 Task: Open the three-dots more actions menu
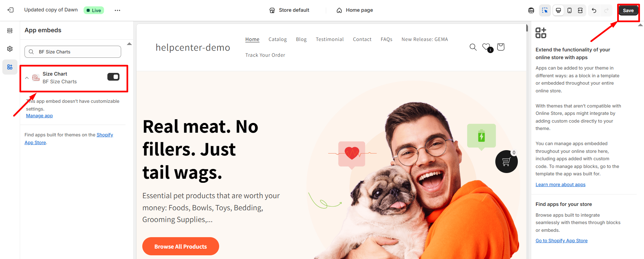coord(117,10)
